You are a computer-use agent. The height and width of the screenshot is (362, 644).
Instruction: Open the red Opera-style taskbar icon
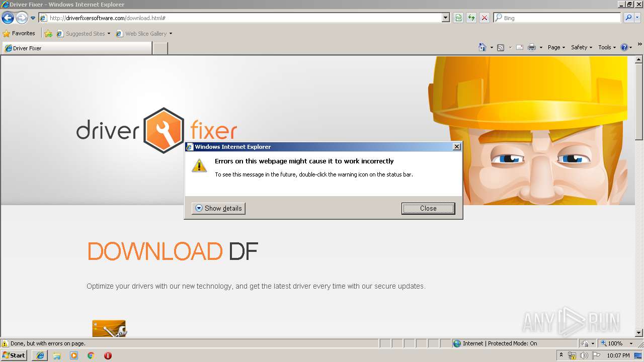pos(108,355)
